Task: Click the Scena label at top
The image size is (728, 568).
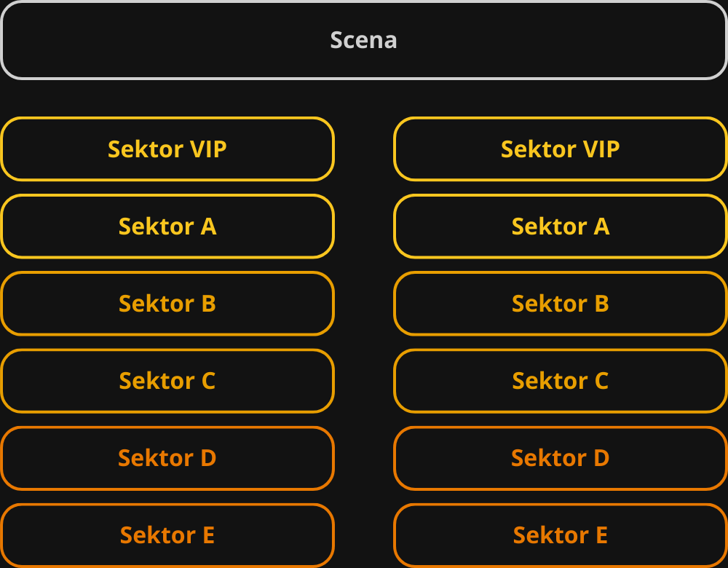Action: (364, 40)
